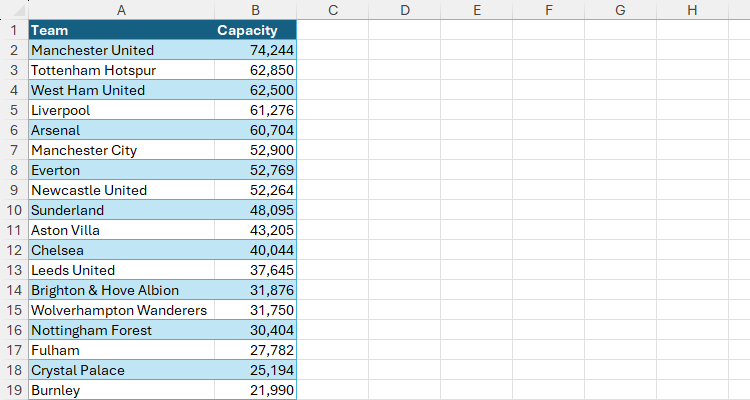
Task: Click the Crystal Palace cell
Action: [121, 370]
